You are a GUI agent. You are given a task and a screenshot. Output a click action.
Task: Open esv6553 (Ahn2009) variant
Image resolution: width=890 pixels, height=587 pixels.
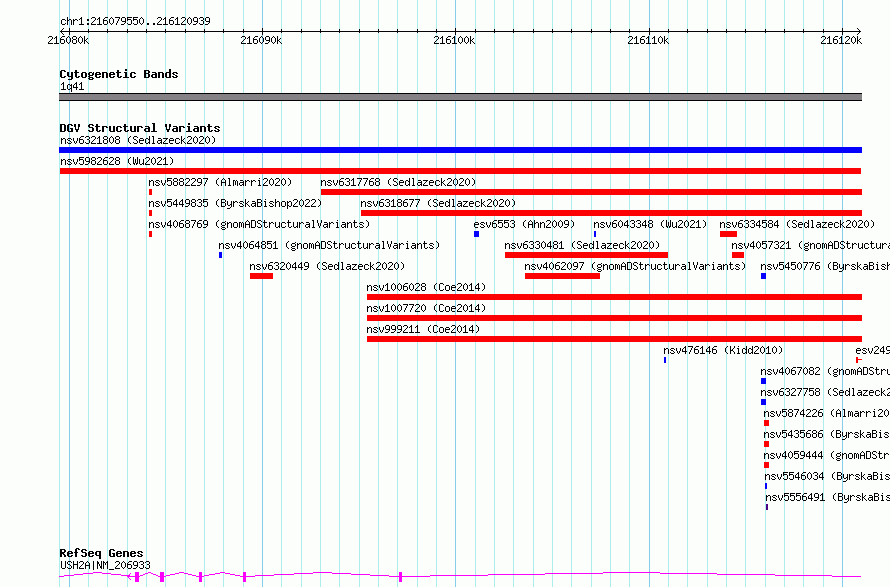(x=524, y=224)
